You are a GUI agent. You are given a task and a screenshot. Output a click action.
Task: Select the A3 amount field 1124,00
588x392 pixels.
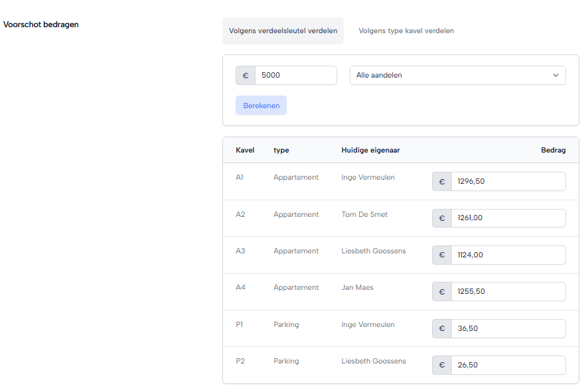[508, 255]
